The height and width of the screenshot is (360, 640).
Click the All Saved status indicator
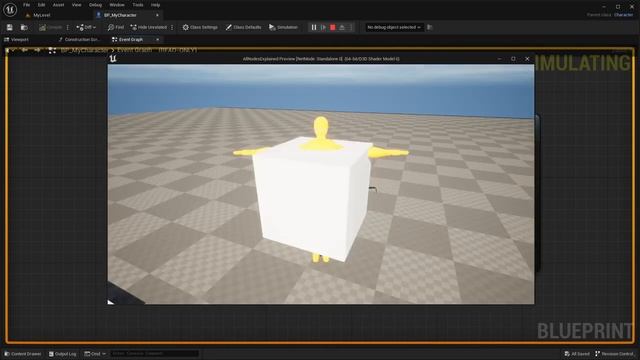(x=577, y=354)
